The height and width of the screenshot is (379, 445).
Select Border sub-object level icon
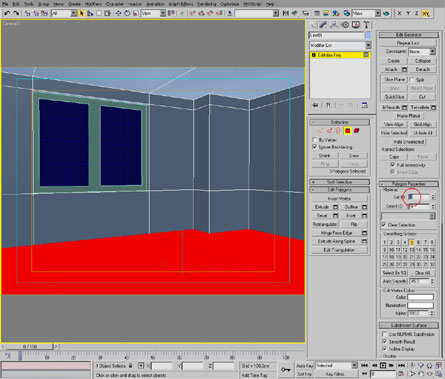tap(338, 131)
